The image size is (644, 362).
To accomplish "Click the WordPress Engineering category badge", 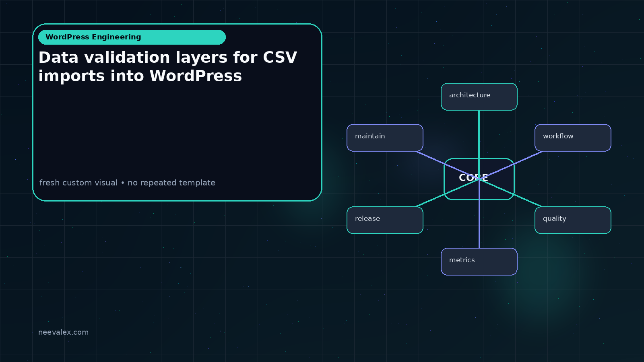I will 132,37.
